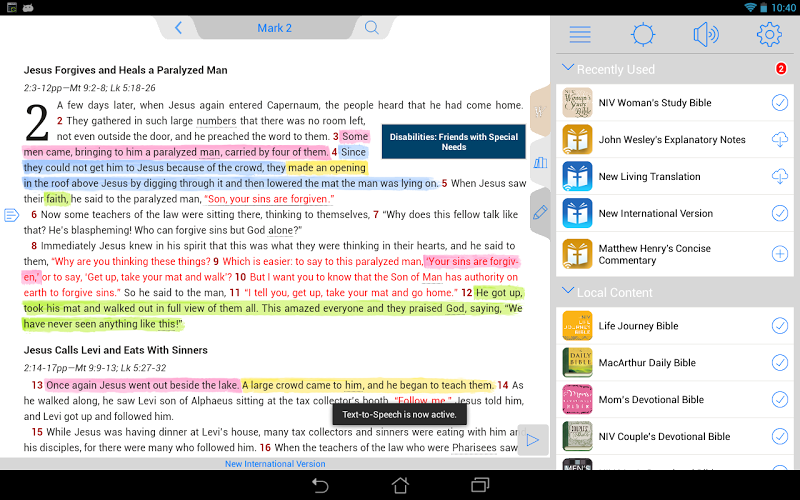Download John Wesley's Explanatory Notes cloud icon
The width and height of the screenshot is (800, 500).
[780, 139]
